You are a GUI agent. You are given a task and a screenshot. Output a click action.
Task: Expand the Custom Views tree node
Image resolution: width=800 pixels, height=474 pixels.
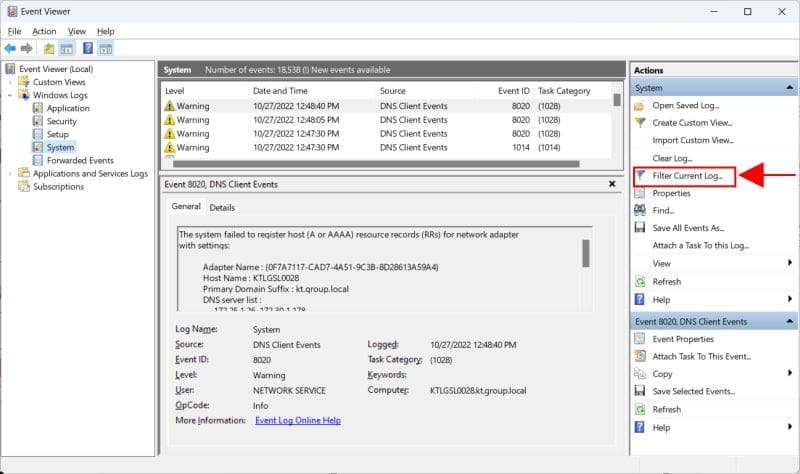coord(11,82)
